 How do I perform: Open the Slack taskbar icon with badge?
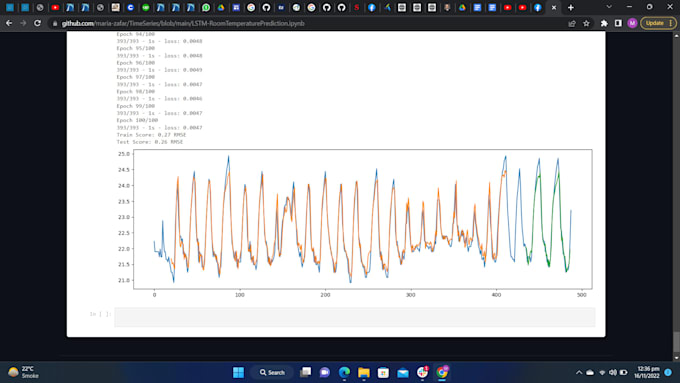422,372
